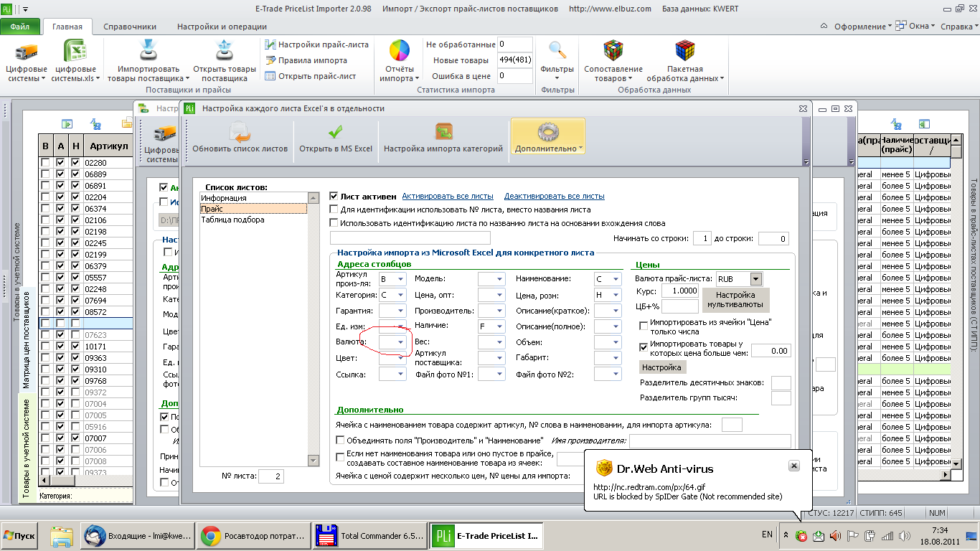Open the Модель column dropdown
This screenshot has height=551, width=980.
coord(500,278)
